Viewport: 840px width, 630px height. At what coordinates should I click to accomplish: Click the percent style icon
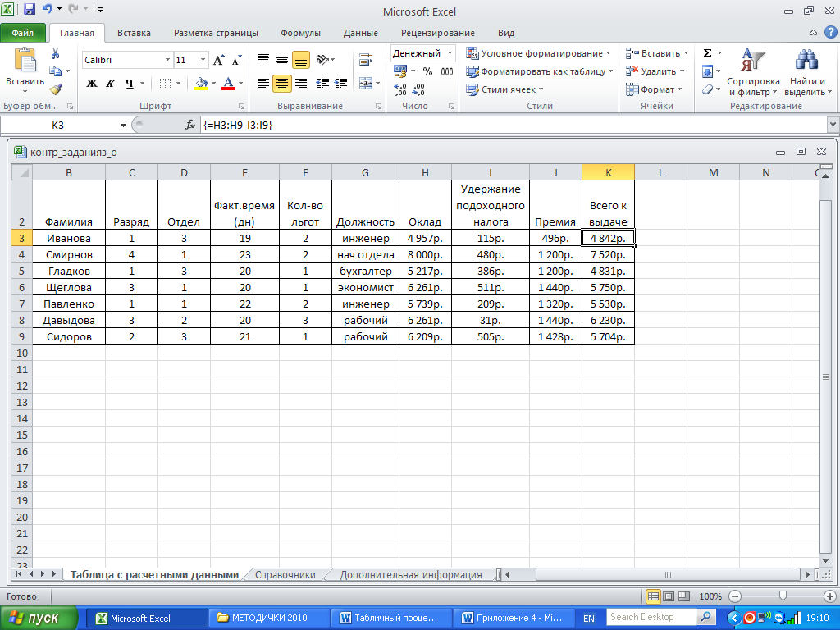coord(427,71)
